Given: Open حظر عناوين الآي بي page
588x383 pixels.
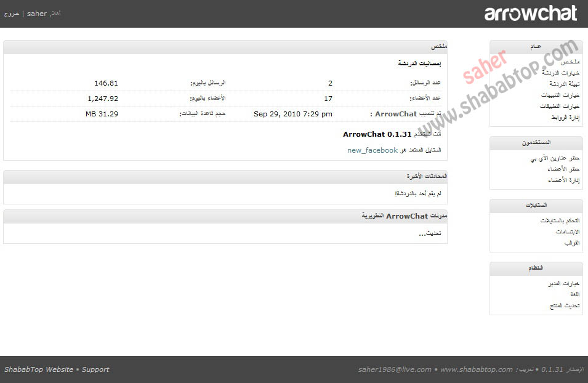Looking at the screenshot, I should coord(554,157).
